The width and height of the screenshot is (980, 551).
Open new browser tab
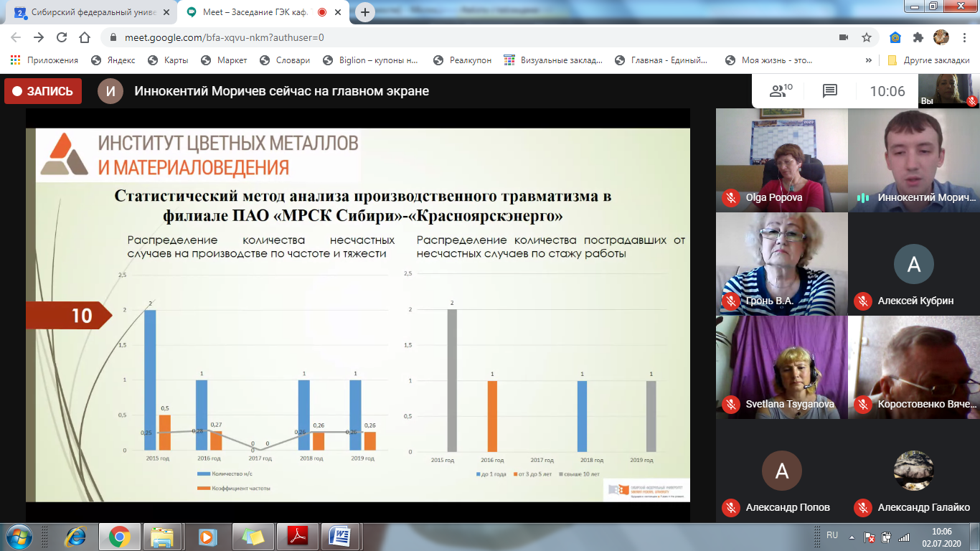pyautogui.click(x=365, y=12)
